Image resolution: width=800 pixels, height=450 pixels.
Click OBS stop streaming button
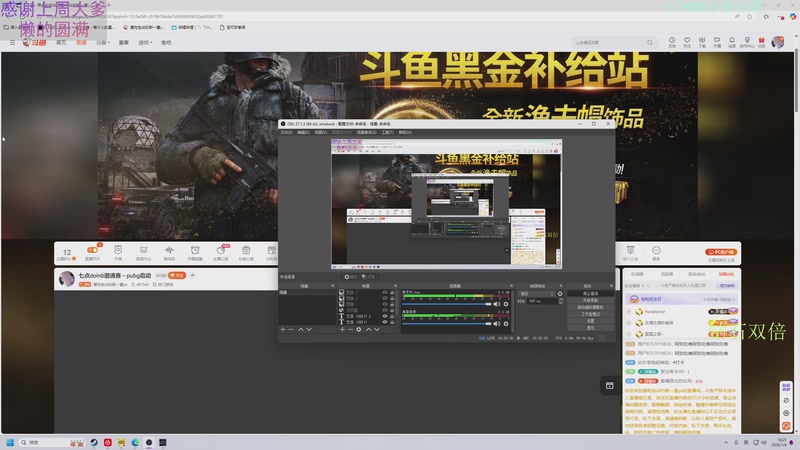(590, 294)
